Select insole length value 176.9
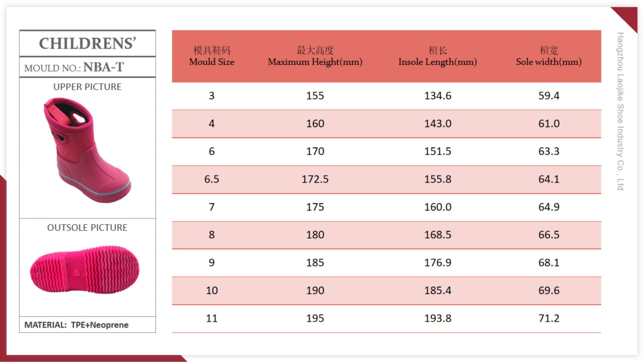Screen dimensions: 644x362 438,263
